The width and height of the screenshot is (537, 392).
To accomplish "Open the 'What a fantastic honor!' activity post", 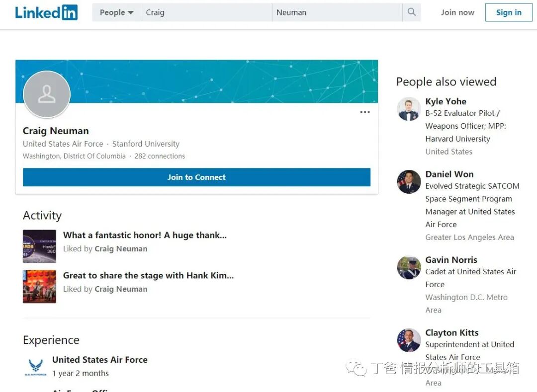I will tap(145, 235).
